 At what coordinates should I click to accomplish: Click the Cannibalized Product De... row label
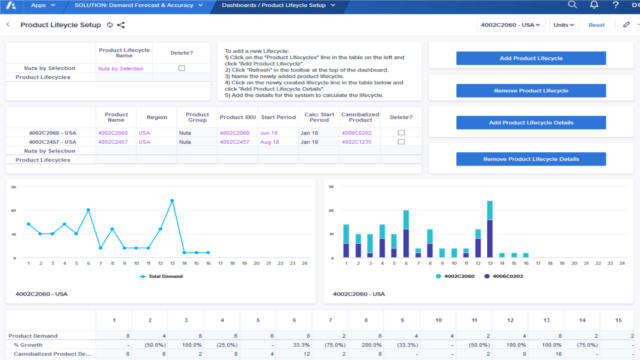52,354
